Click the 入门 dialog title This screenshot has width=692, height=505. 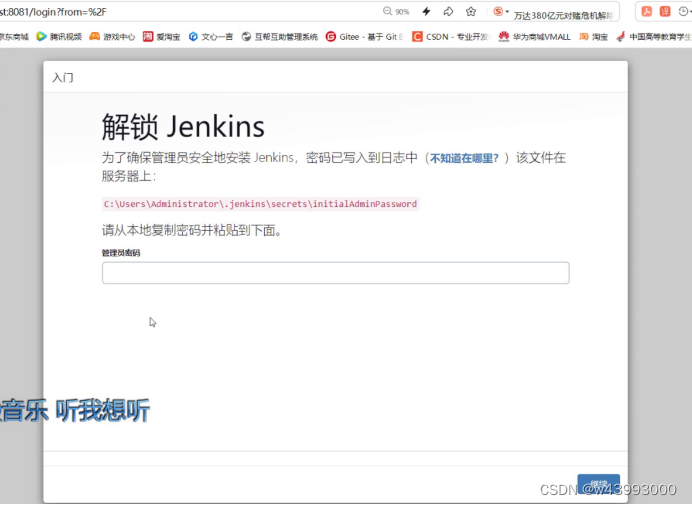[x=63, y=78]
